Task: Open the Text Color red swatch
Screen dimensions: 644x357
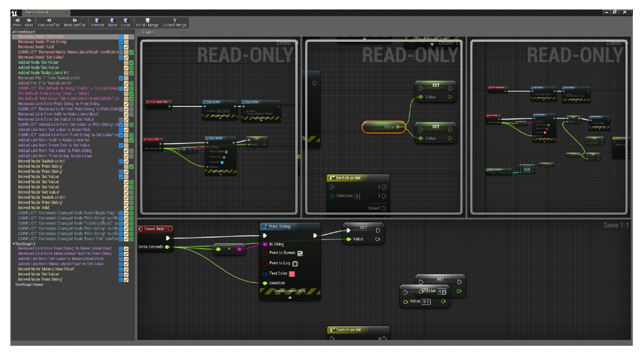Action: 292,274
